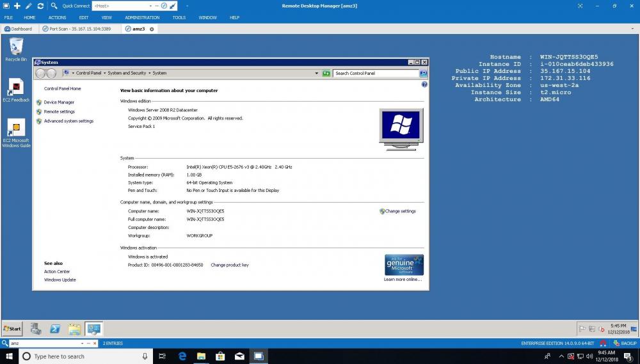Open the ADMINISTRATION menu
The image size is (640, 364).
(142, 17)
